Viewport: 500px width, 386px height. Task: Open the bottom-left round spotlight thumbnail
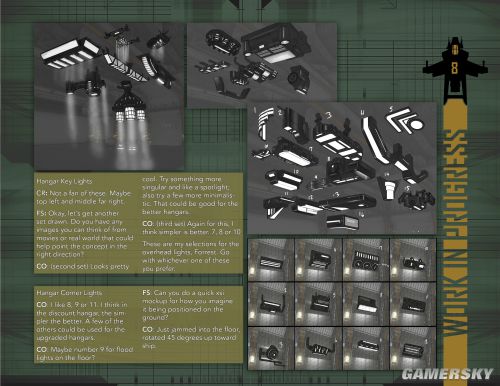pos(272,348)
